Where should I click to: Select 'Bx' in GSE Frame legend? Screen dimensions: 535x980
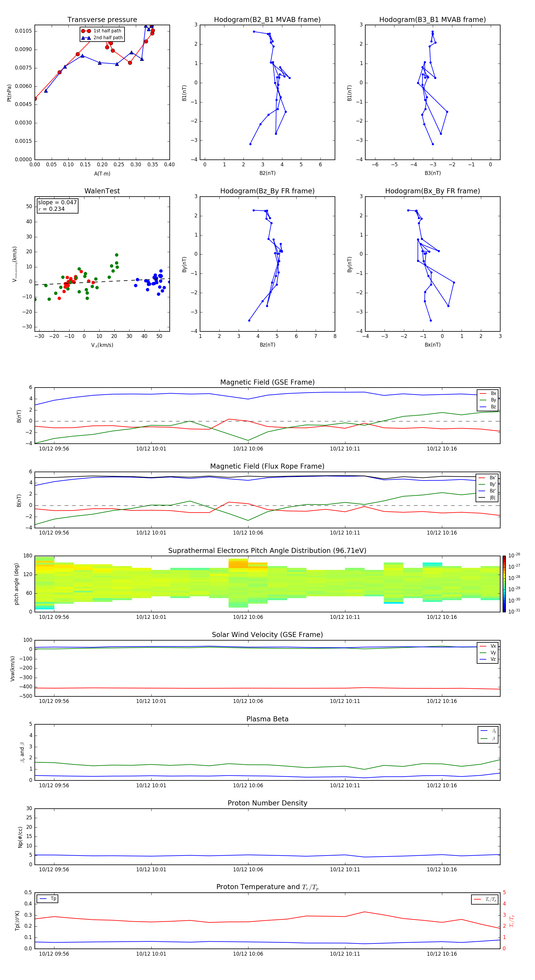click(488, 393)
